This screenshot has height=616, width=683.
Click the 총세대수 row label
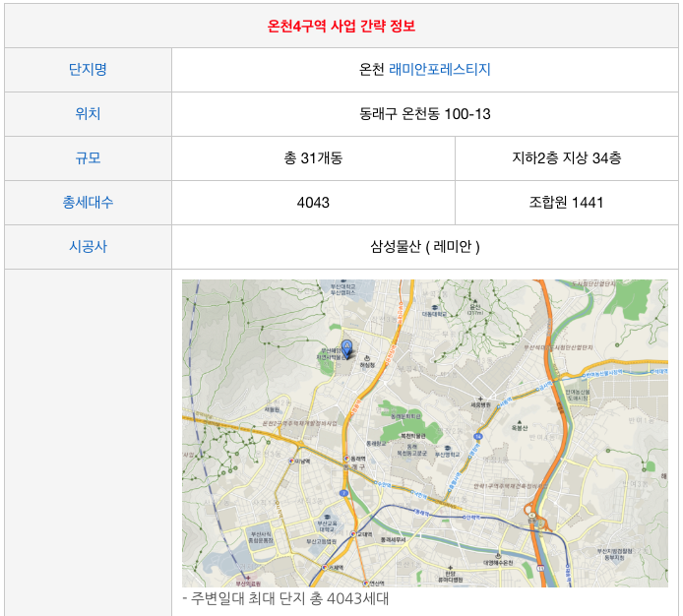[x=88, y=202]
